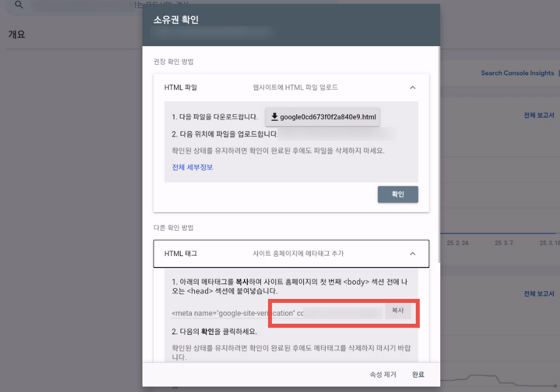Click the search magnifier icon top left

17,6
